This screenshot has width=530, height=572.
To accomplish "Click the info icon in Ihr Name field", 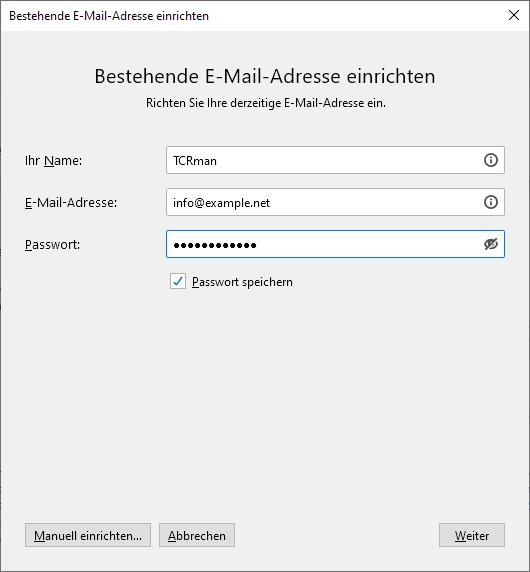I will [x=491, y=160].
